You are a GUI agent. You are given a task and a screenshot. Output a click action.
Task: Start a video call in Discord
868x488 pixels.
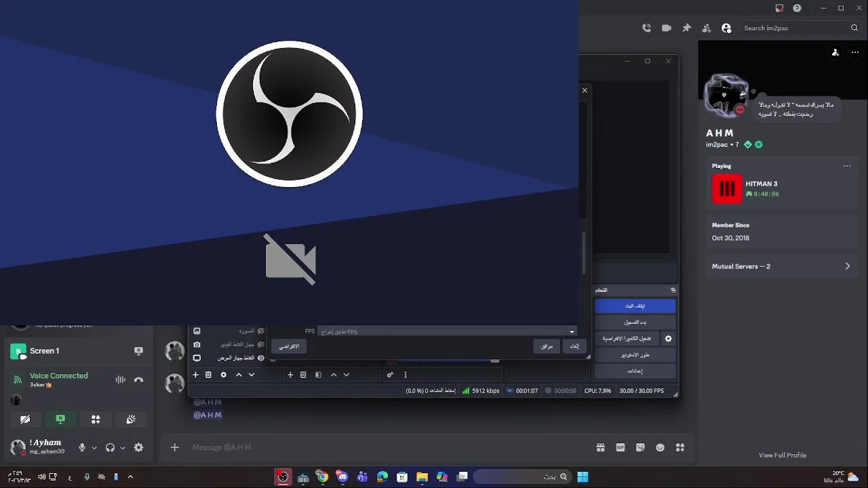[667, 28]
